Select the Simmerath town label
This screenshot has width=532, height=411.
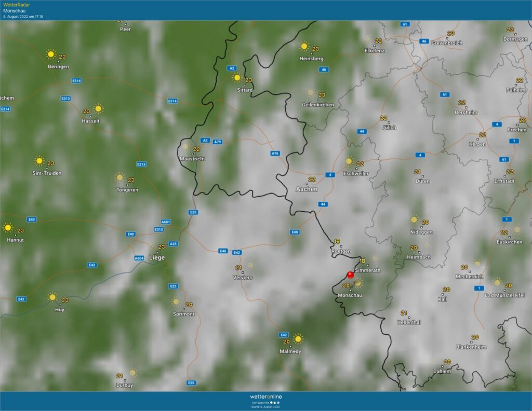coord(368,270)
